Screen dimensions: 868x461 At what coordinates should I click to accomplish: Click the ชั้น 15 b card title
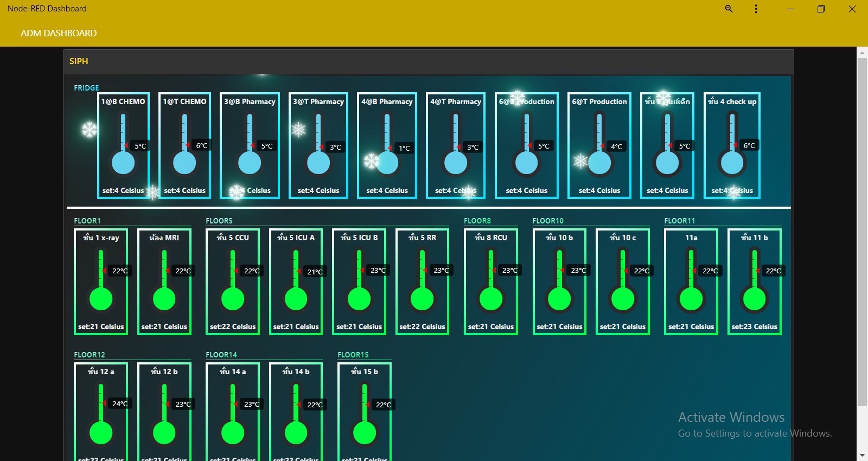[x=365, y=372]
